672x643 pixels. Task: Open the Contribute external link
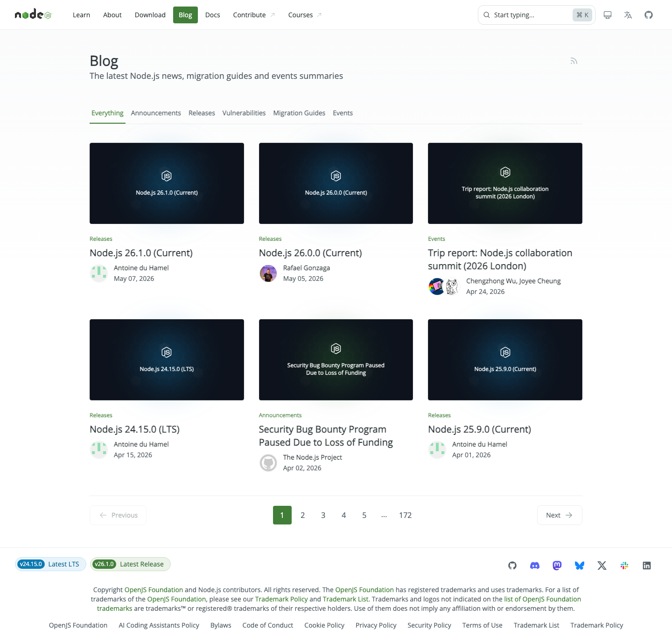click(x=254, y=15)
